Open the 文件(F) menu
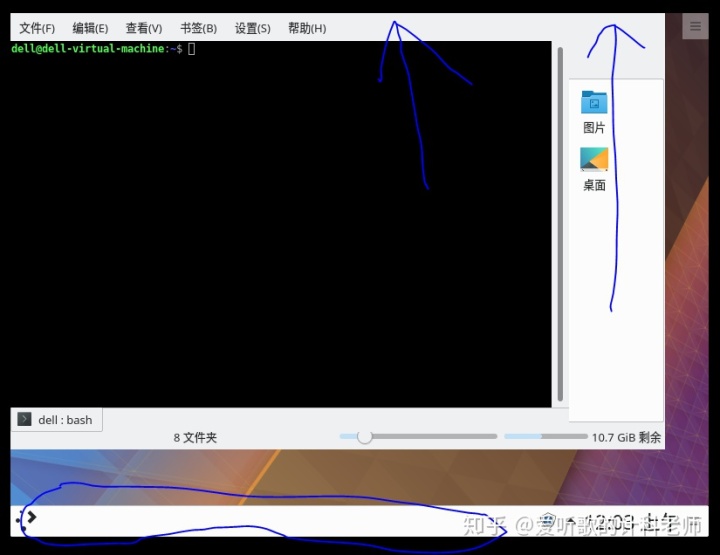This screenshot has width=720, height=555. pos(37,28)
